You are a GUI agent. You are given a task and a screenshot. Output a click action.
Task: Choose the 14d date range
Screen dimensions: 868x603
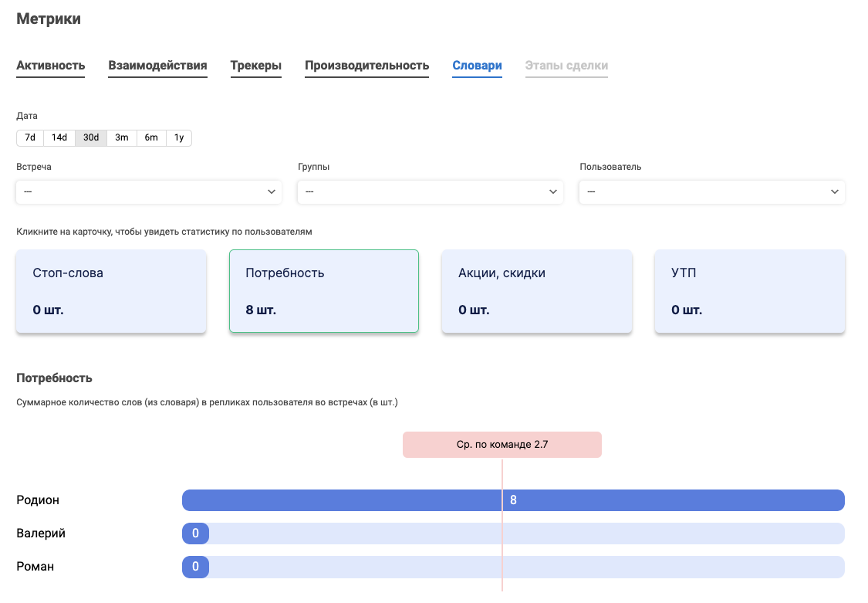point(59,137)
